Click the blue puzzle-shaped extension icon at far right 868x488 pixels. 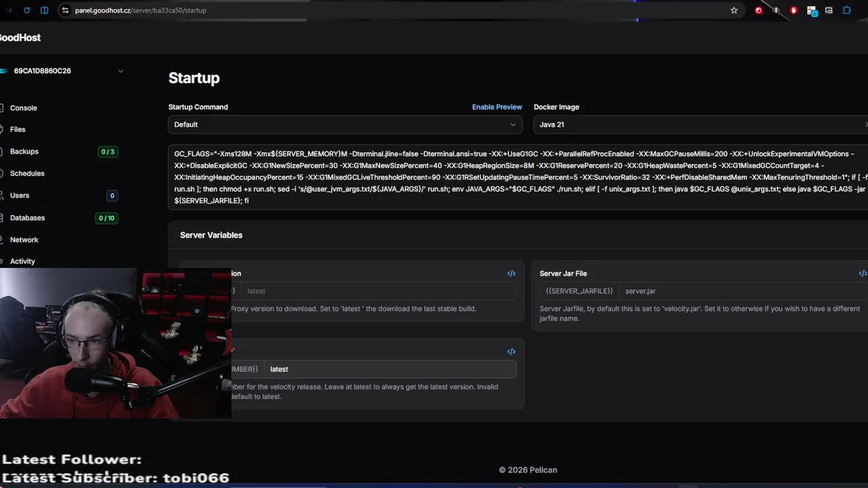click(x=847, y=10)
